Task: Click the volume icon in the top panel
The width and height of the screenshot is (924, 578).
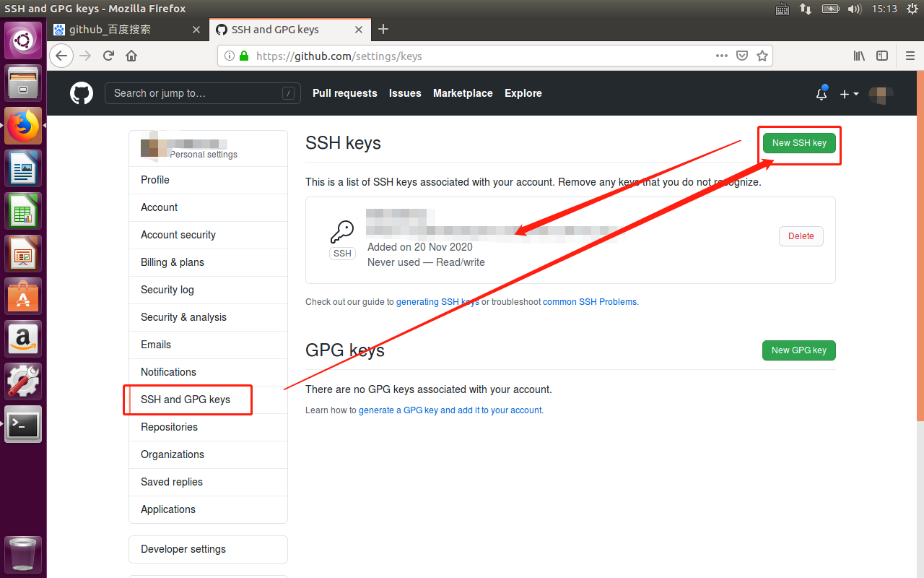Action: coord(855,9)
